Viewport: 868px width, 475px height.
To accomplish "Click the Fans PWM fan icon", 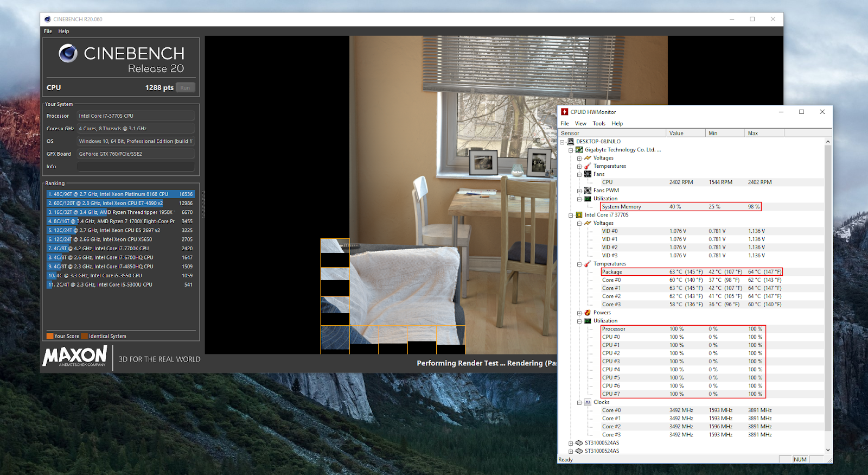I will [x=588, y=191].
